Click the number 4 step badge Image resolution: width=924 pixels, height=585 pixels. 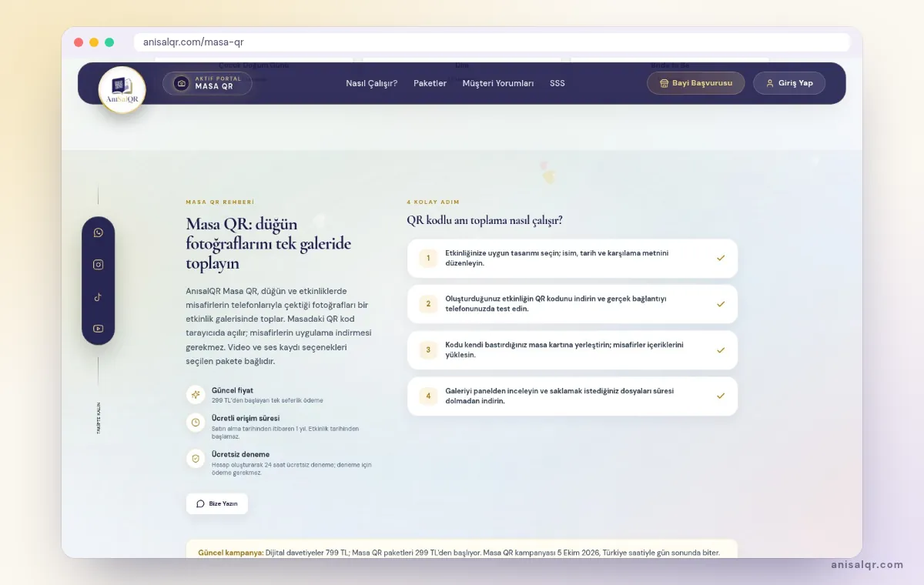point(428,396)
